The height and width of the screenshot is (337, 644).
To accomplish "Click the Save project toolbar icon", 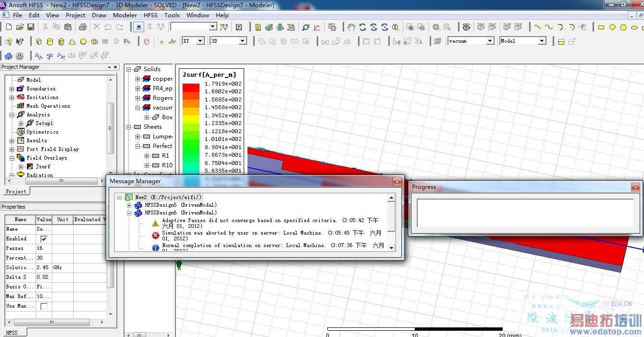I will coord(30,27).
